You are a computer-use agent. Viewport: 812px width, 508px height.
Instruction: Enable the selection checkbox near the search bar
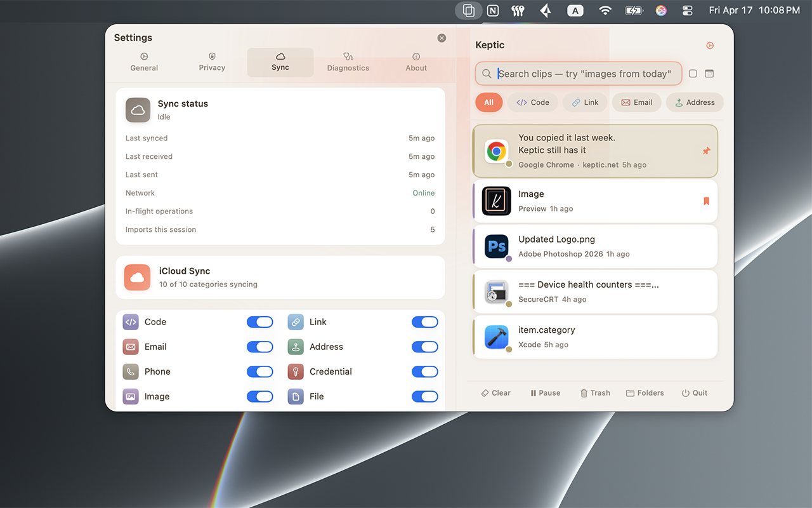coord(693,74)
